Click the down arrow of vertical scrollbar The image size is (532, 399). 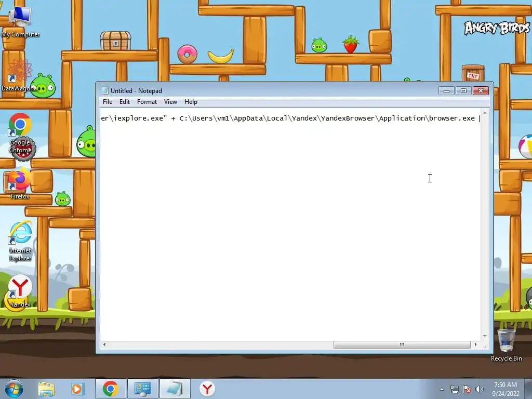coord(485,336)
